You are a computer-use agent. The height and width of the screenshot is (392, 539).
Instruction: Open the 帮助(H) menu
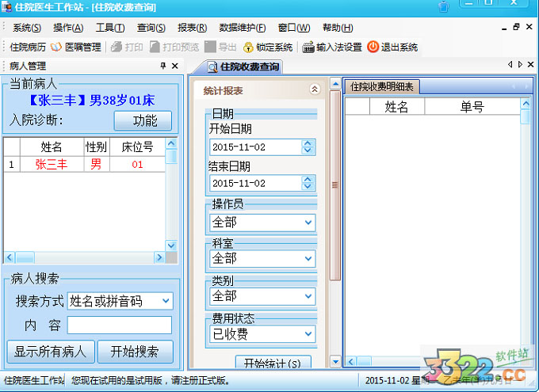(338, 28)
